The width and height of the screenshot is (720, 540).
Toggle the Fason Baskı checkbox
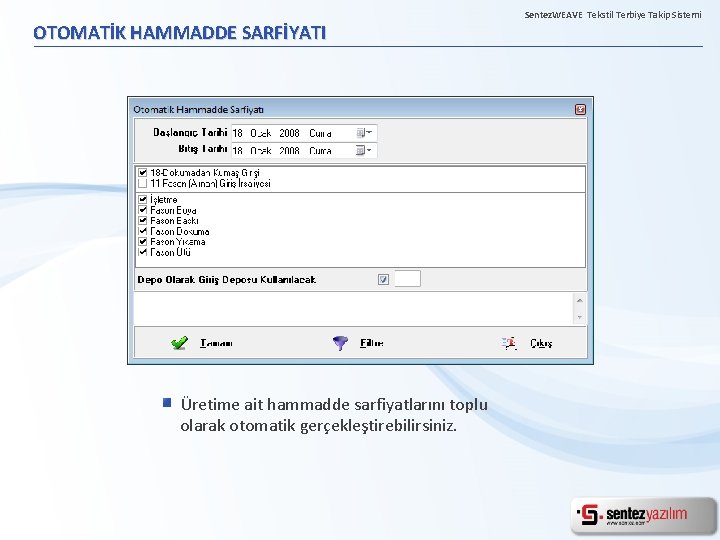tap(143, 220)
